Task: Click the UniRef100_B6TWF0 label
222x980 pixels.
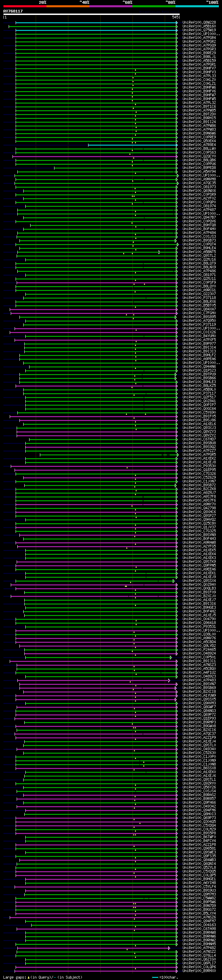Action: point(199,837)
